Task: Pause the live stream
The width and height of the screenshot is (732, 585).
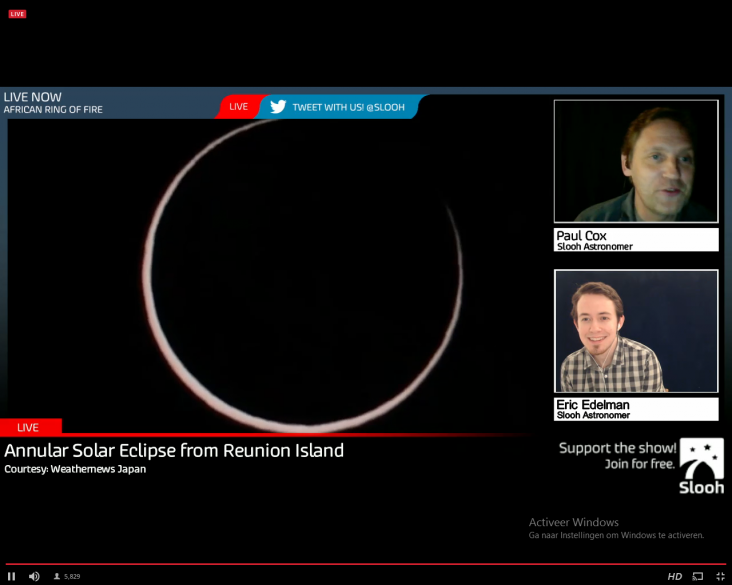Action: [12, 576]
